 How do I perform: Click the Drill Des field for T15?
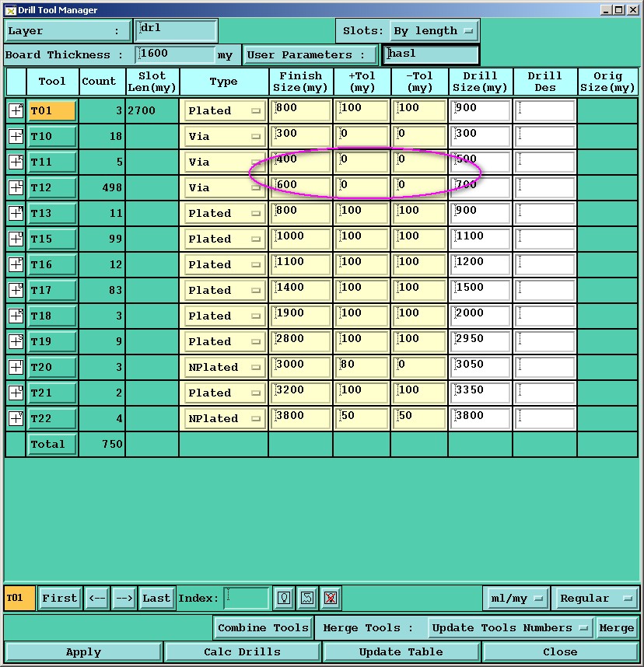[544, 239]
